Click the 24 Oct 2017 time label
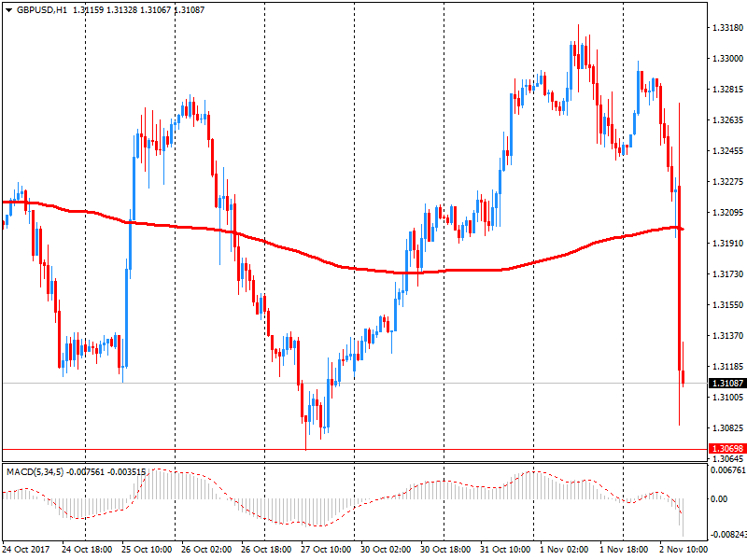Image resolution: width=747 pixels, height=560 pixels. (26, 550)
